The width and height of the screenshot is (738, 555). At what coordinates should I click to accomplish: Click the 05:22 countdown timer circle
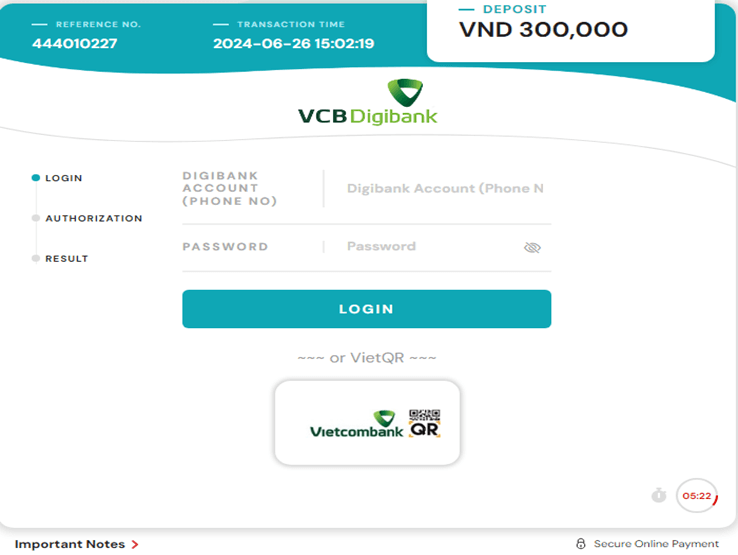point(697,495)
